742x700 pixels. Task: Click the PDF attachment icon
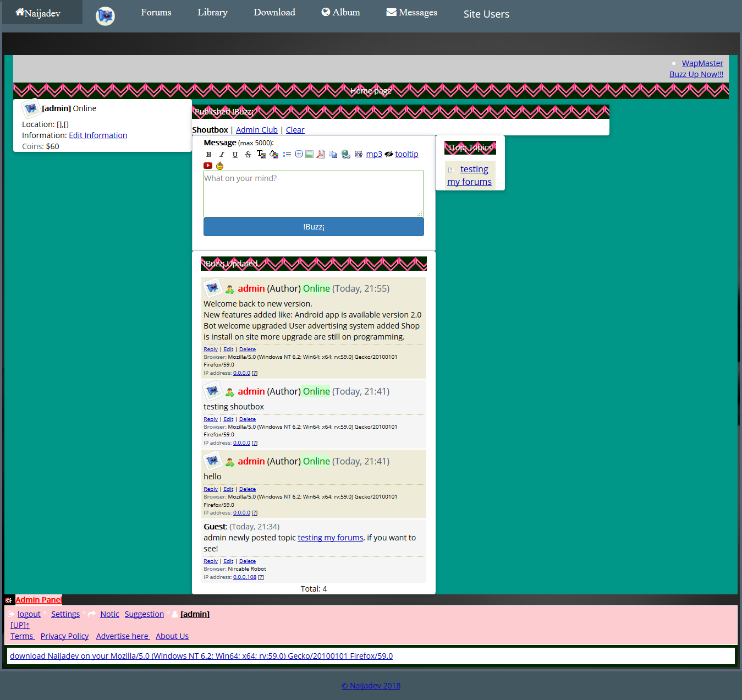tap(321, 154)
